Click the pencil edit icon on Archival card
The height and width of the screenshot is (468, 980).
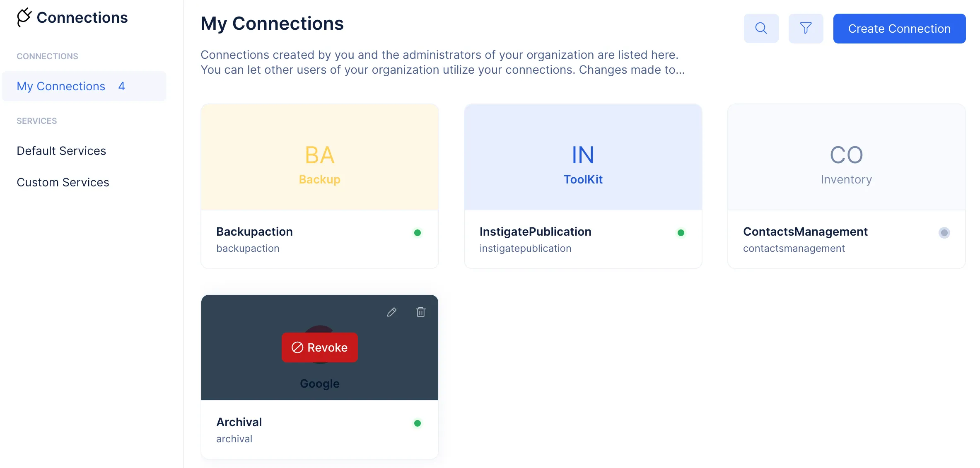(x=392, y=312)
